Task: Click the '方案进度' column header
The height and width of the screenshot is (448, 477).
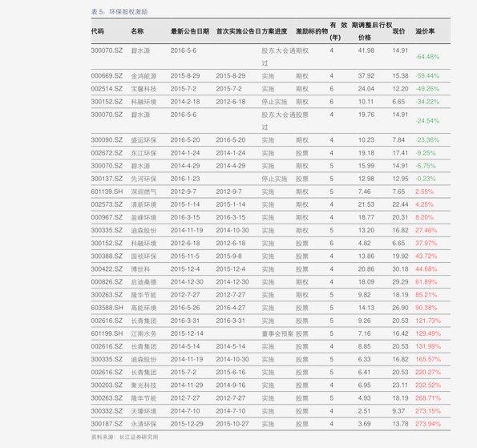Action: click(x=274, y=31)
